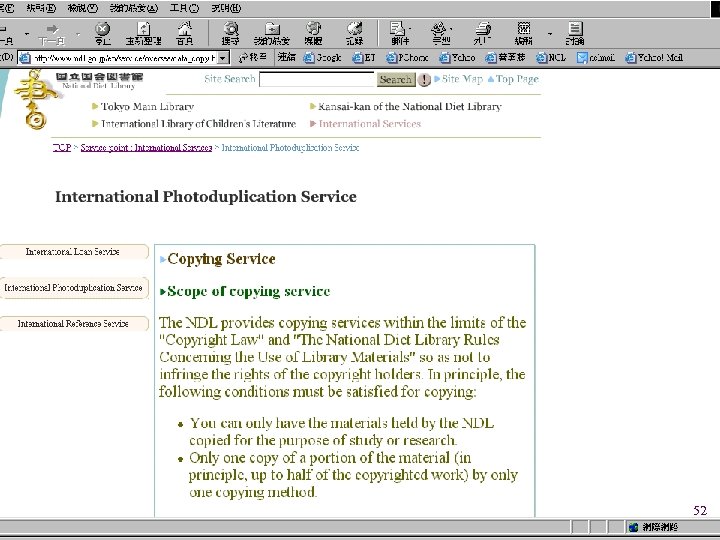Screen dimensions: 720x540
Task: Click the browser address URL field
Action: (124, 58)
